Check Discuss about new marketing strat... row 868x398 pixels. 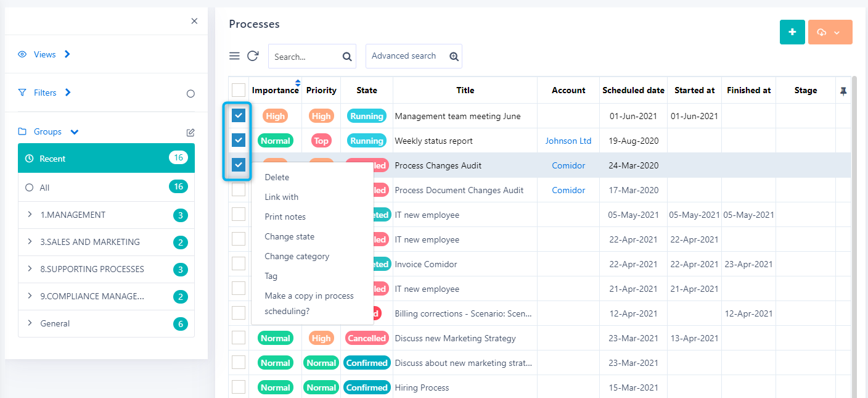coord(239,362)
